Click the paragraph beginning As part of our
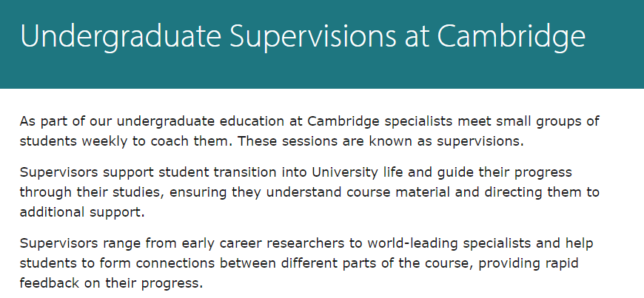 [309, 132]
